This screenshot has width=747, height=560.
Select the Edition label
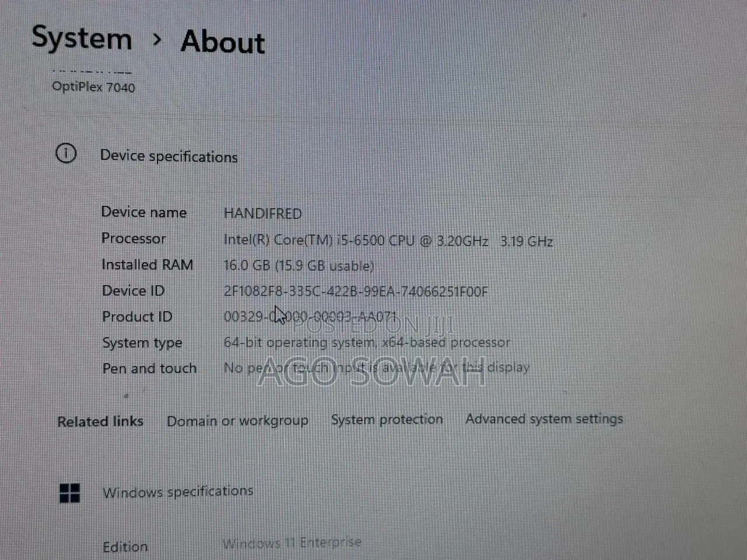[125, 547]
